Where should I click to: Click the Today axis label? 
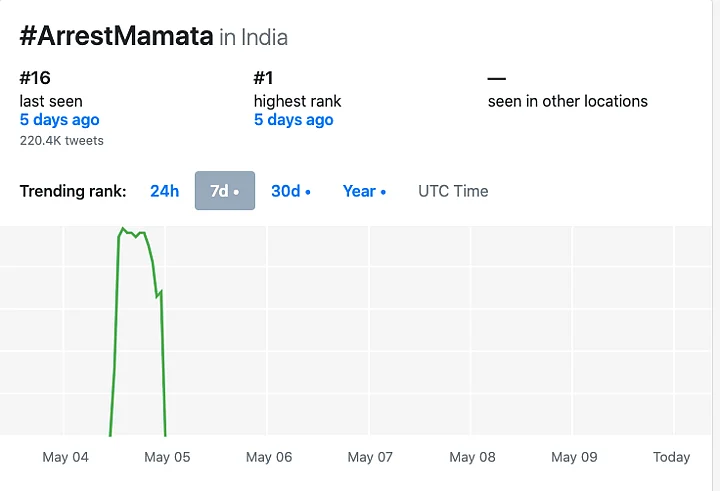pyautogui.click(x=671, y=457)
